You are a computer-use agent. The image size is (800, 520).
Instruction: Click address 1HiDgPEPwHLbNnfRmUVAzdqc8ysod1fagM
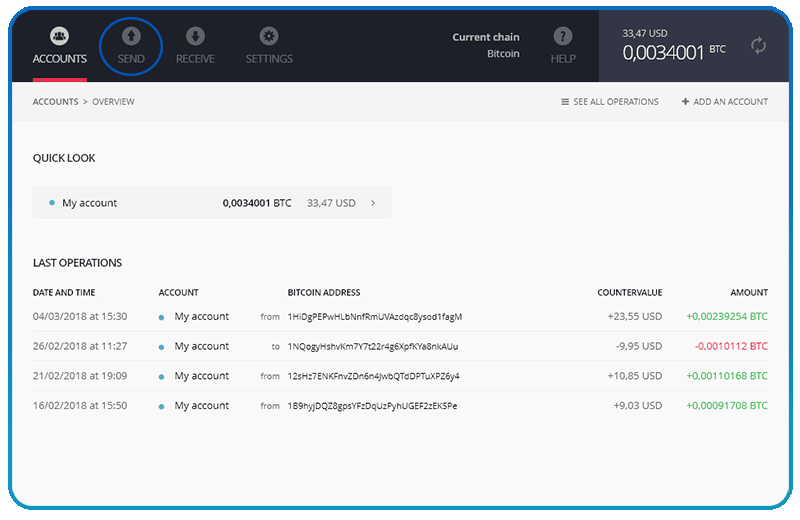click(x=374, y=316)
